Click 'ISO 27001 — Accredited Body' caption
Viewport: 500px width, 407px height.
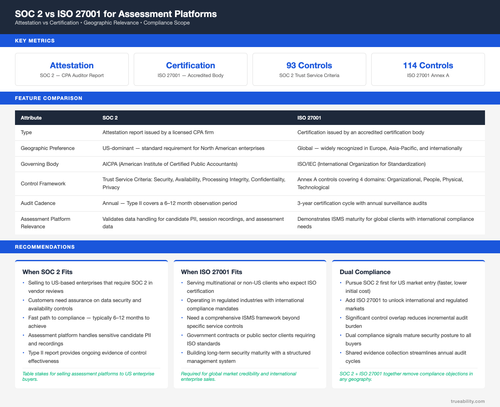(191, 75)
